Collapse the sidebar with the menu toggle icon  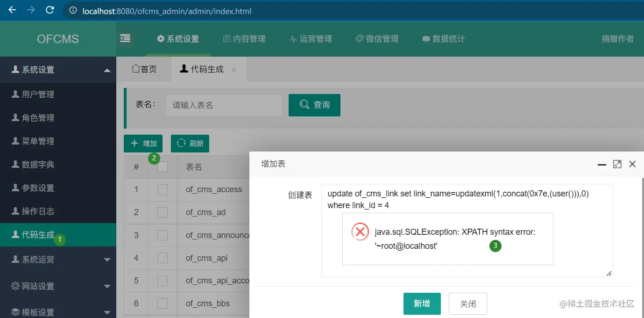[x=125, y=38]
